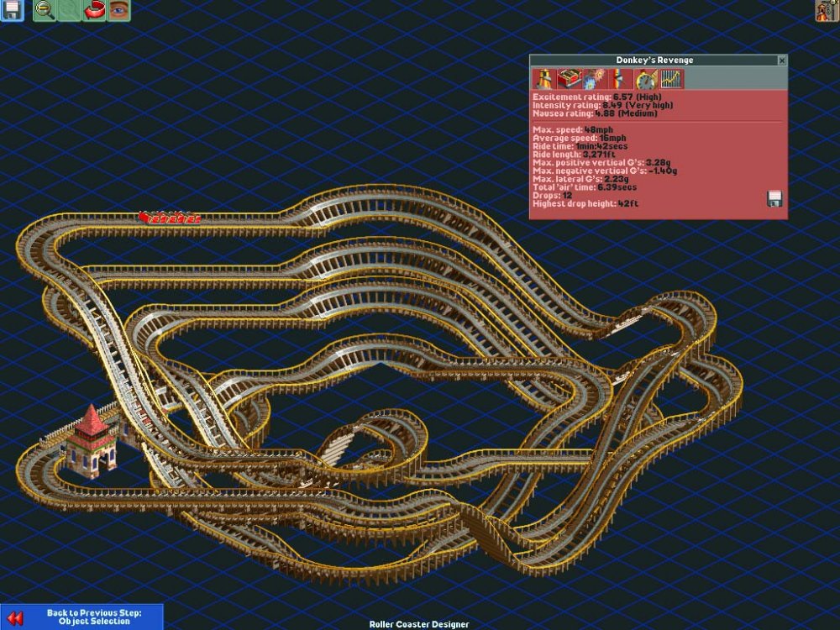Click the red double-arrow back icon
This screenshot has width=840, height=630.
tap(13, 617)
